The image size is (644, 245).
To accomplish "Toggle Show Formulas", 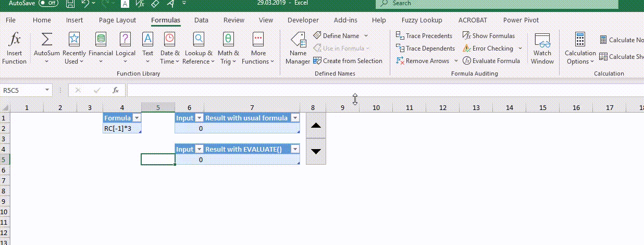I will (488, 35).
